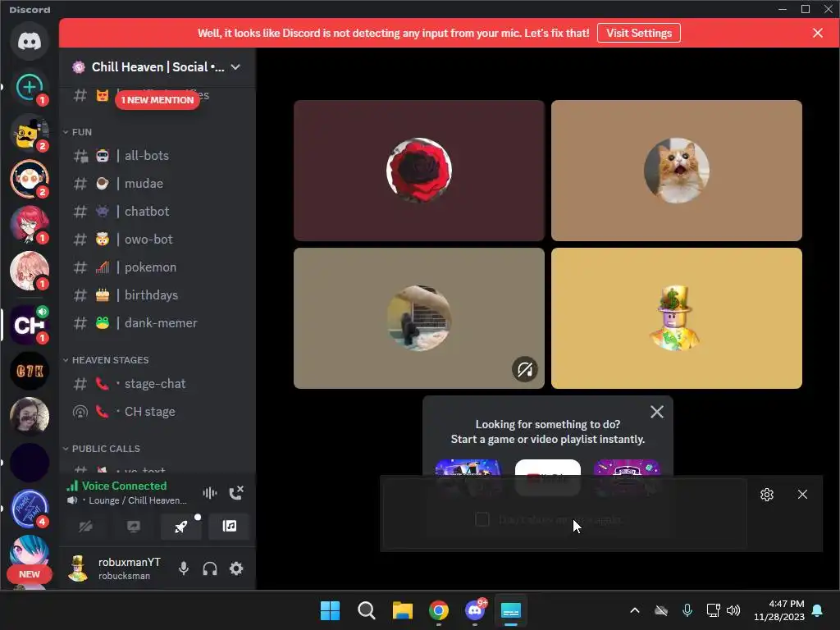Open the pink-haired glasses girl server icon
840x630 pixels.
(30, 271)
